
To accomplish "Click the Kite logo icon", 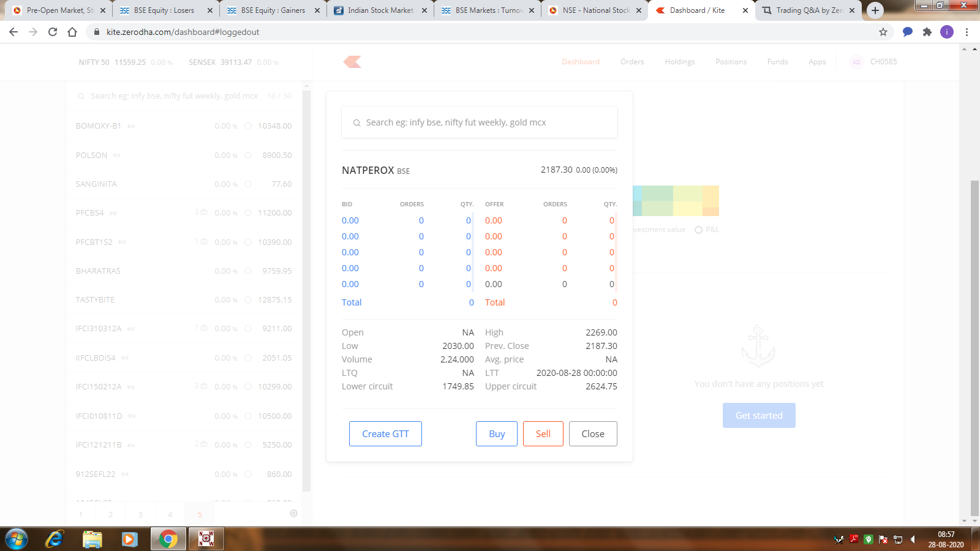I will pos(352,62).
